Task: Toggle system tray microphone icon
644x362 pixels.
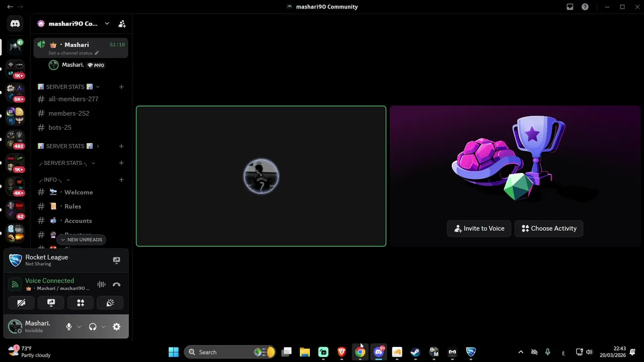Action: coord(548,352)
